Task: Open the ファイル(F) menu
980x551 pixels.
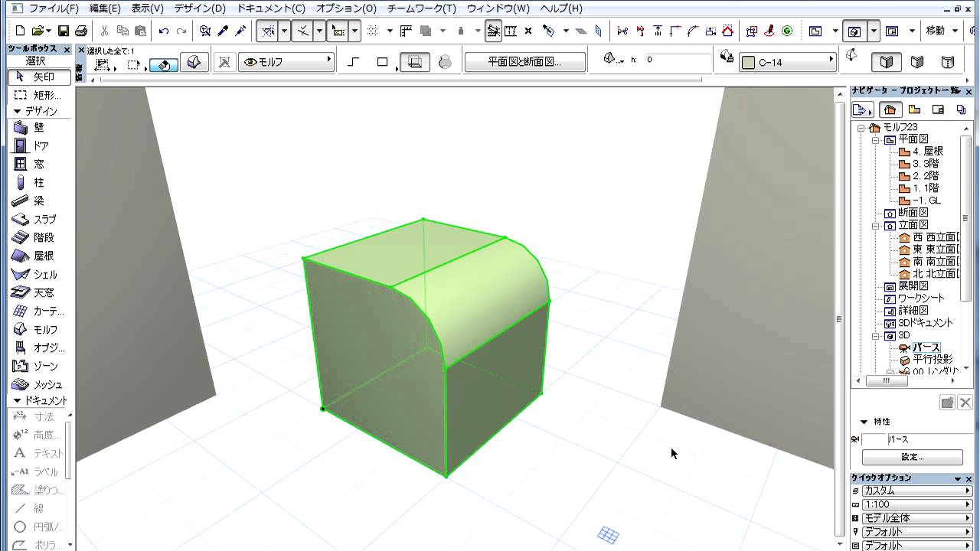Action: [x=54, y=8]
